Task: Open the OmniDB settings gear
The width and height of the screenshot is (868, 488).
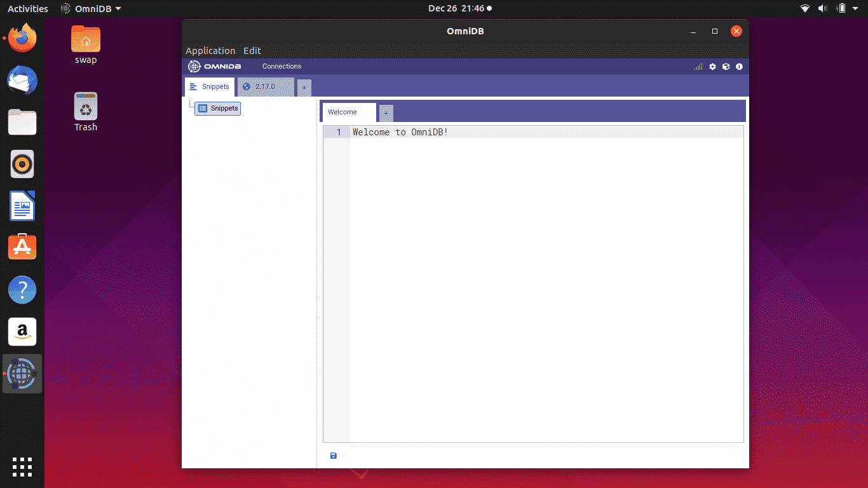Action: pyautogui.click(x=712, y=67)
